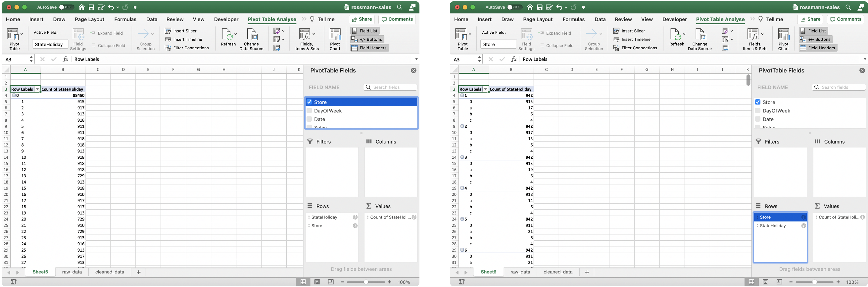Open Page Layout tab in right window
868x287 pixels.
538,20
